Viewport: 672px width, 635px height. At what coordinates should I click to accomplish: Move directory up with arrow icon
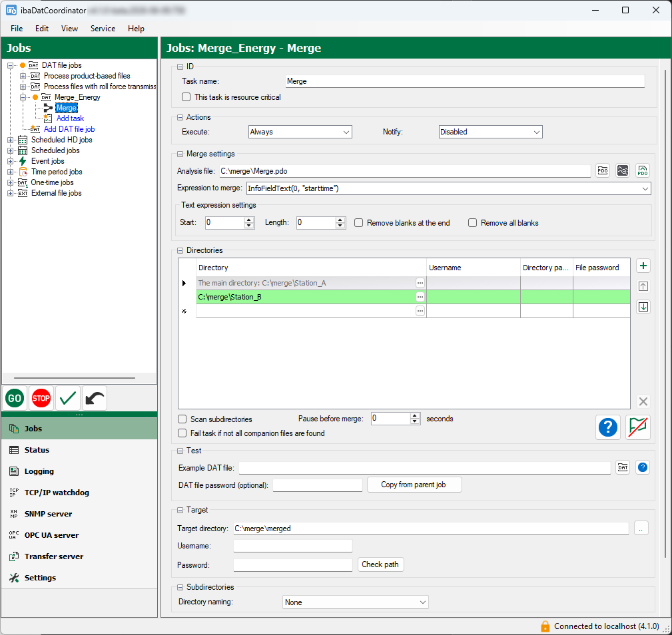[643, 286]
